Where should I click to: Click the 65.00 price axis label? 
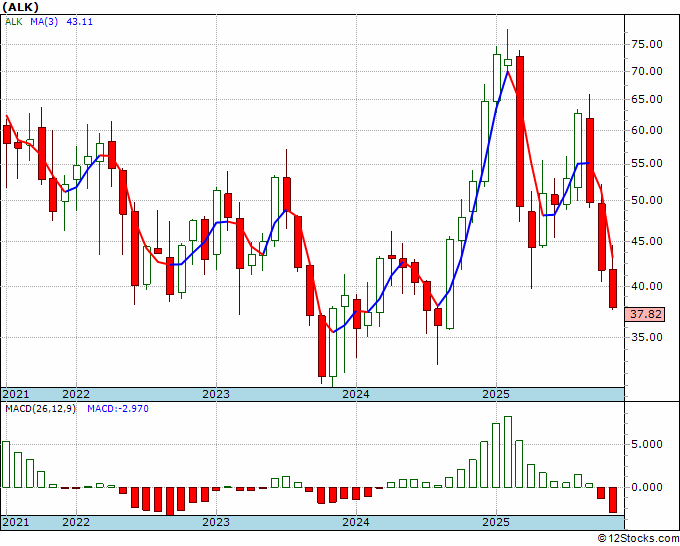click(647, 99)
